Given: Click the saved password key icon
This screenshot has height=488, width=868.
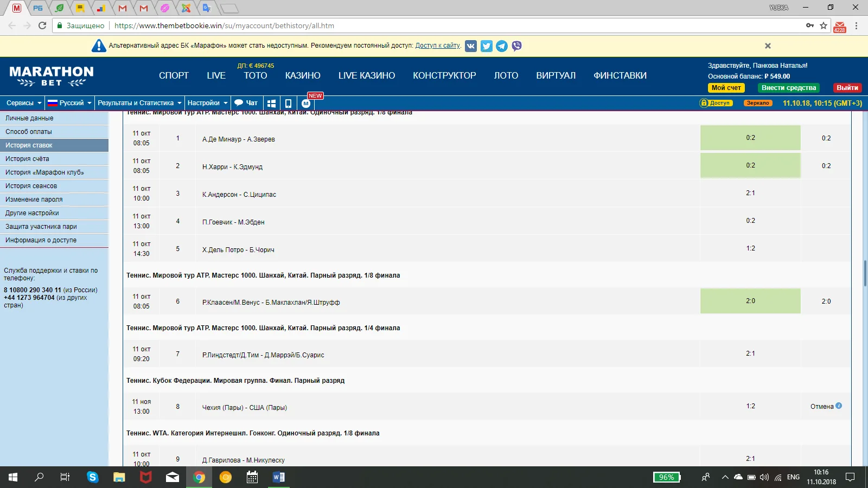Looking at the screenshot, I should (x=810, y=25).
